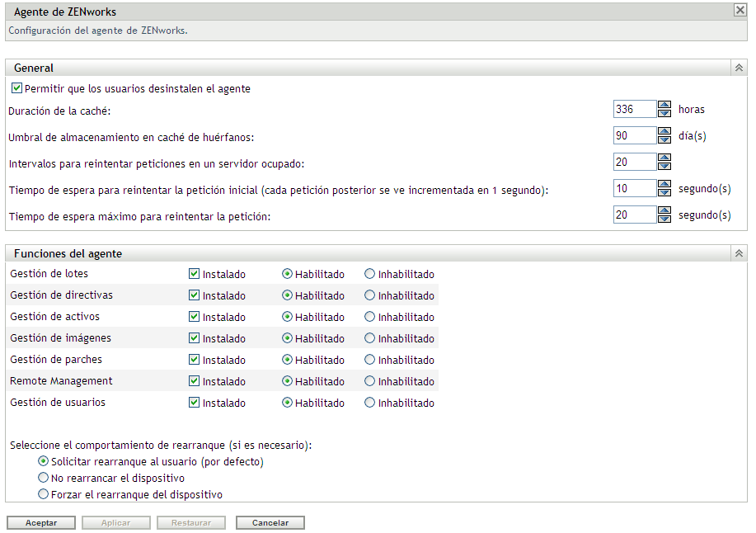
Task: Uncheck Instalado for Gestión de lotes
Action: click(195, 274)
